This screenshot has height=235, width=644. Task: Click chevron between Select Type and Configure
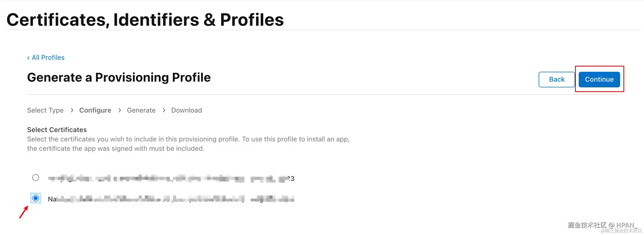click(x=72, y=110)
